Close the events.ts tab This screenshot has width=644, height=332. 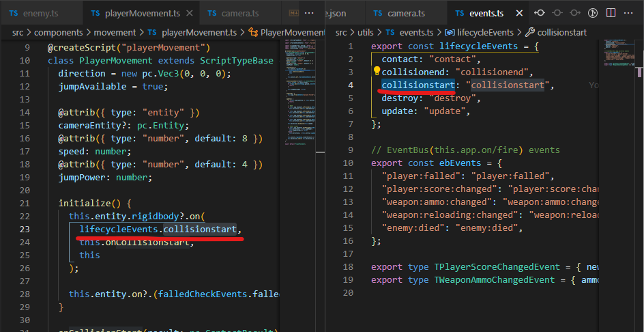[x=518, y=13]
